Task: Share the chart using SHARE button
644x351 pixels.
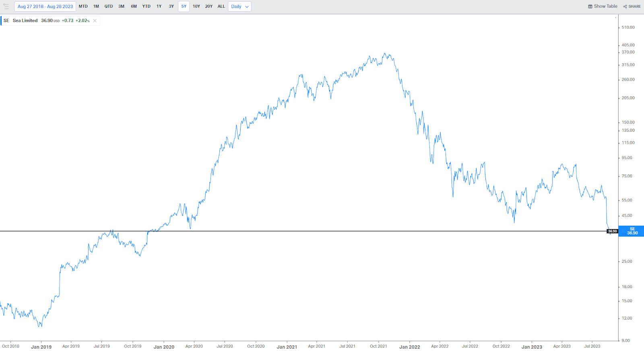Action: (x=632, y=6)
